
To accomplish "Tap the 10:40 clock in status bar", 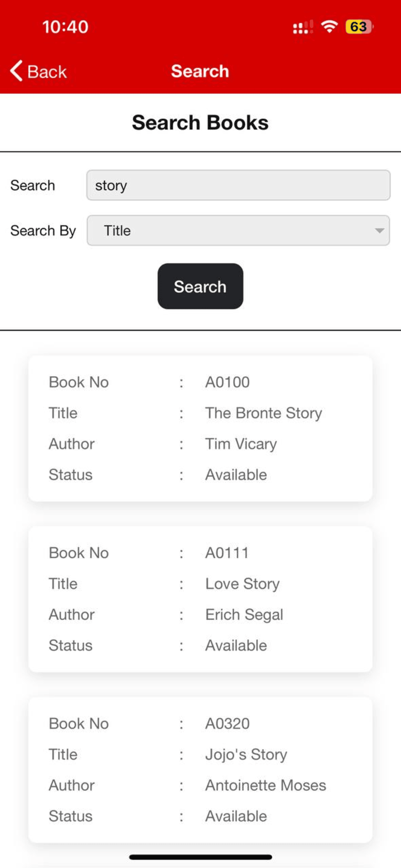I will pos(65,26).
